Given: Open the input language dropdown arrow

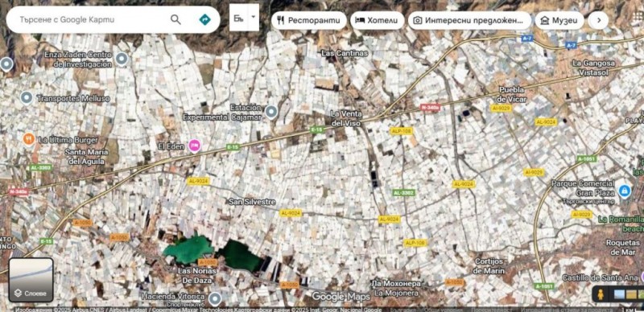Looking at the screenshot, I should coord(254,17).
